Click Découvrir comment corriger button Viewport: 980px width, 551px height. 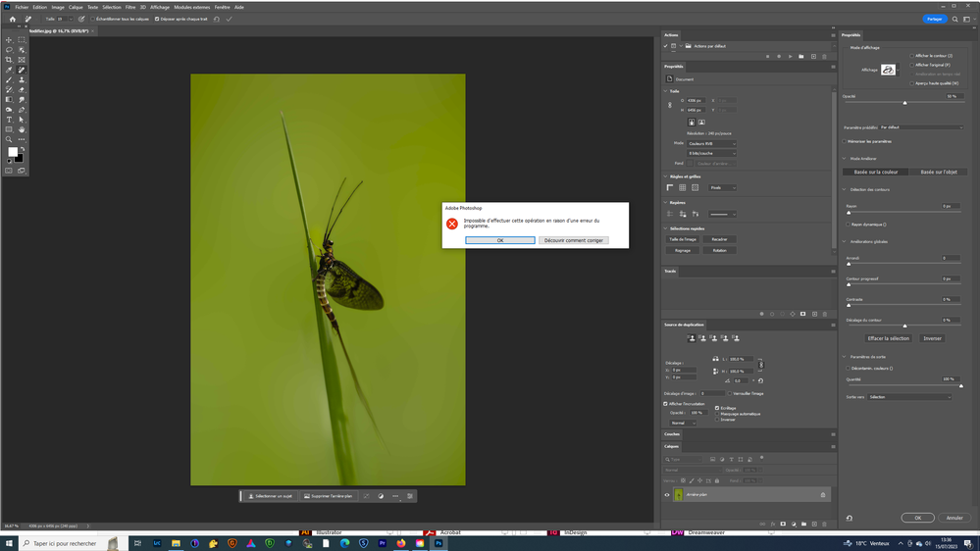point(573,240)
